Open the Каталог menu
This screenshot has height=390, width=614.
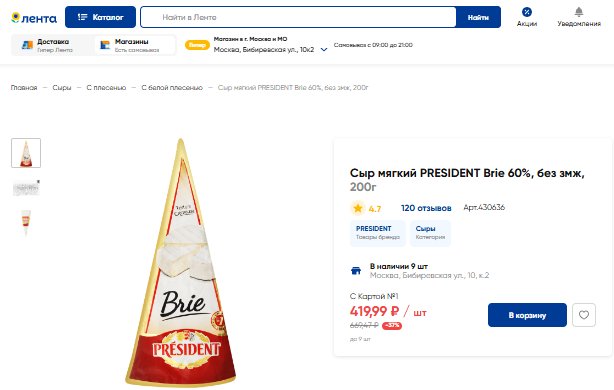click(x=100, y=17)
